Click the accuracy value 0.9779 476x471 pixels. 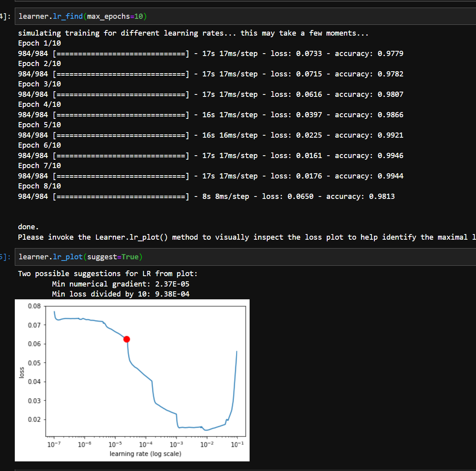point(390,54)
